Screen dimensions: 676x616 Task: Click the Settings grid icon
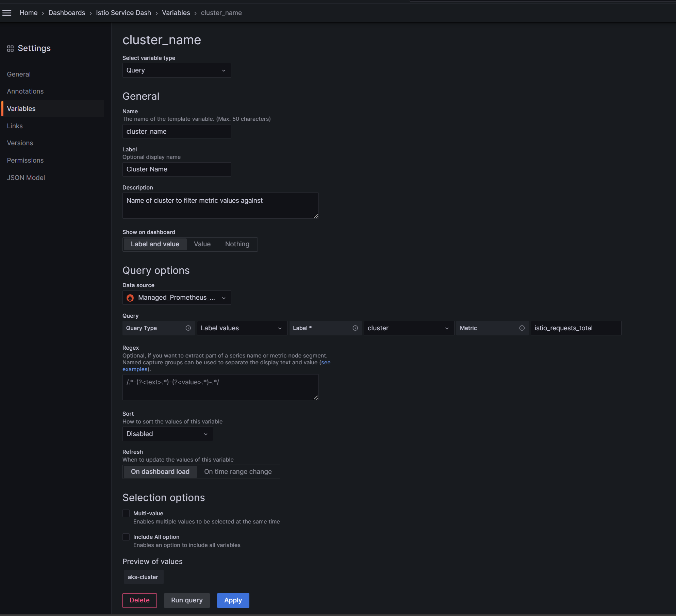click(10, 49)
